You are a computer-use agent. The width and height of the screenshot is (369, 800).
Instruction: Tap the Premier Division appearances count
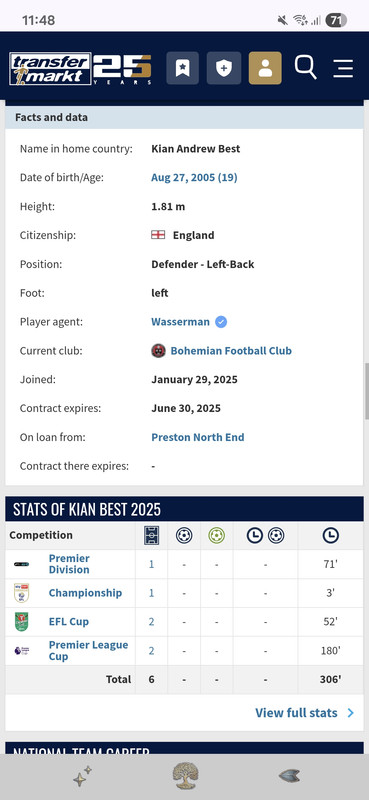(152, 564)
